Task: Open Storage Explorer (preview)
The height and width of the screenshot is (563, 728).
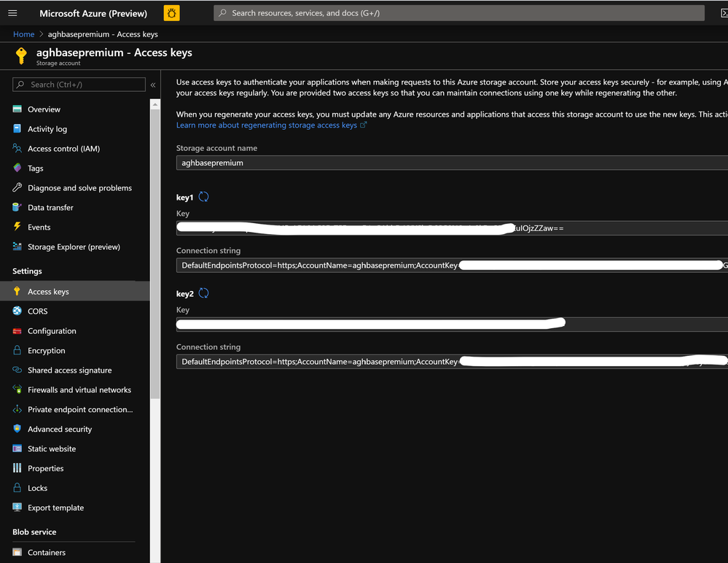Action: (74, 246)
